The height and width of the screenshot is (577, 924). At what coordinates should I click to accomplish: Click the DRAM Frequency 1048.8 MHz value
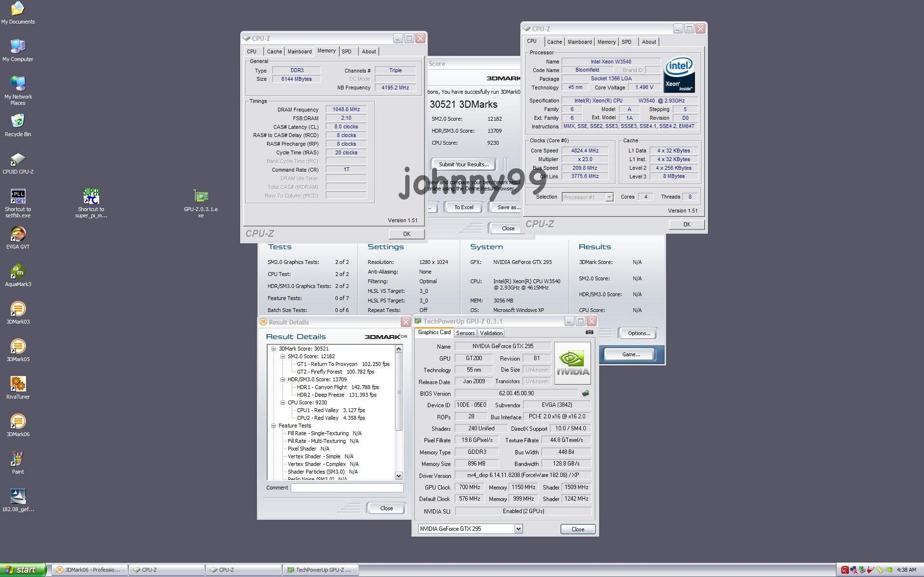coord(346,109)
